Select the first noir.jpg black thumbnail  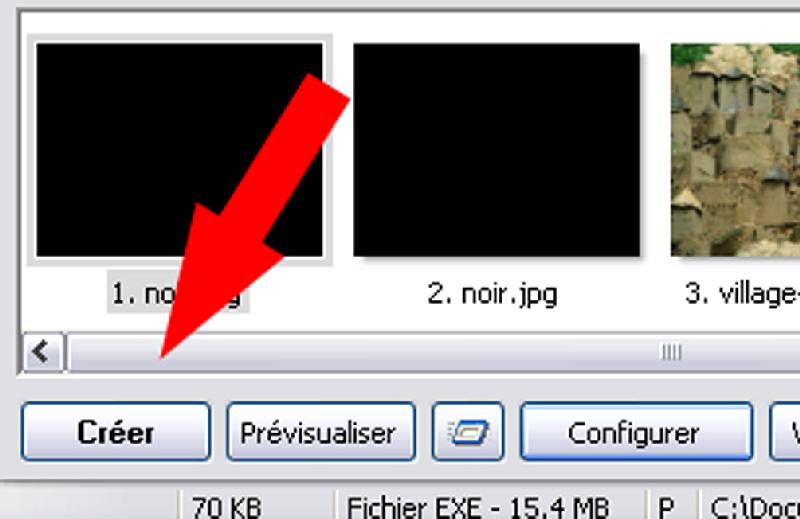pos(180,150)
